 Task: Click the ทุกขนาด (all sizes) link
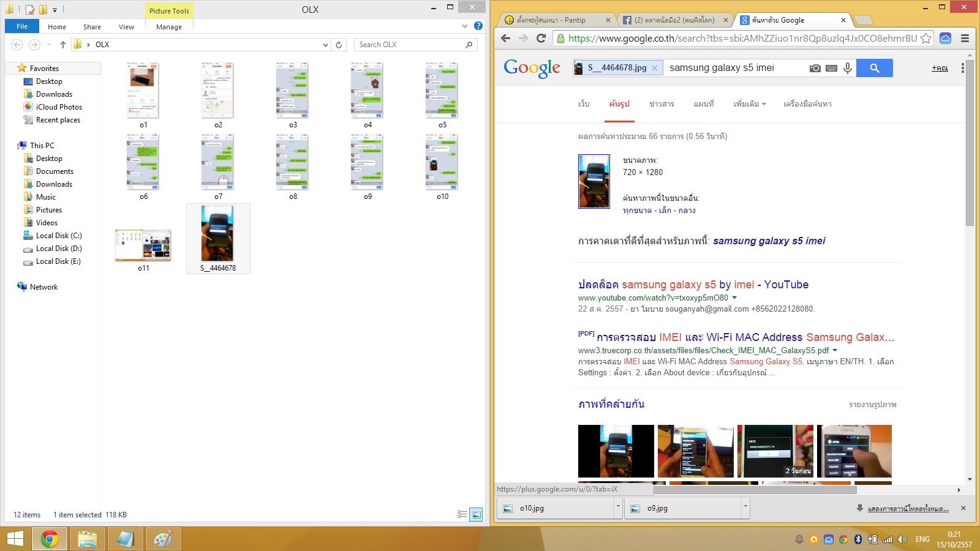point(637,211)
